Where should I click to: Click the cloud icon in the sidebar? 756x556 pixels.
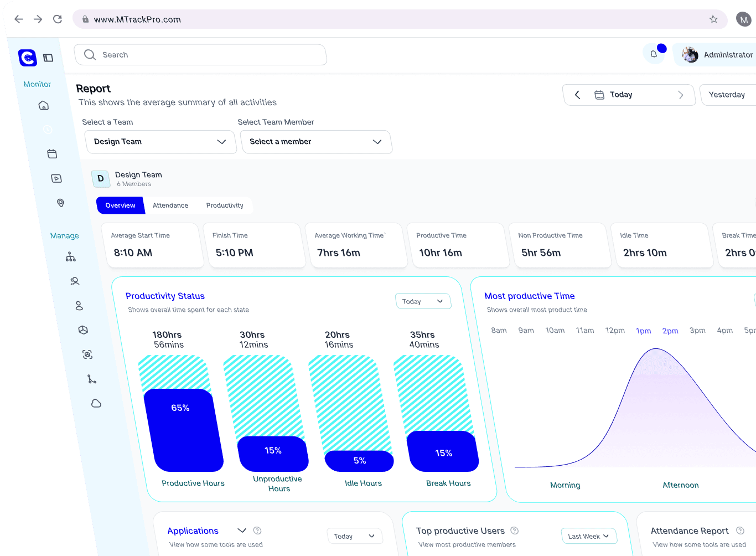coord(96,404)
